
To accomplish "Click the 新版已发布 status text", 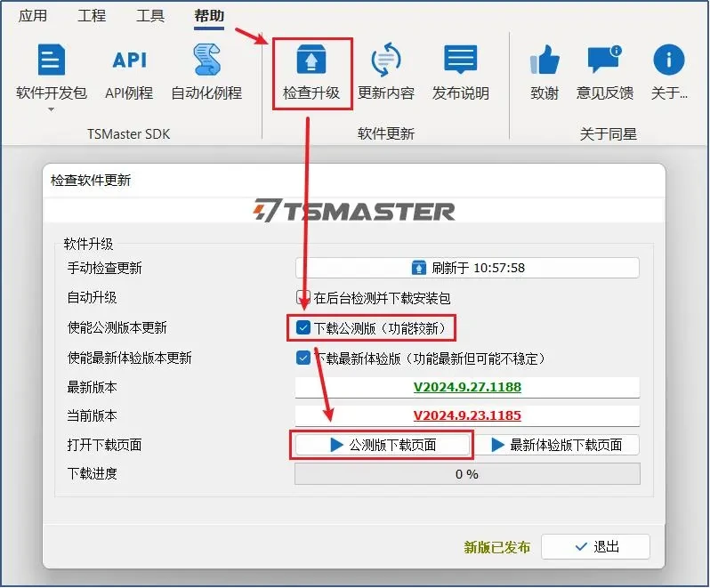I will [496, 547].
